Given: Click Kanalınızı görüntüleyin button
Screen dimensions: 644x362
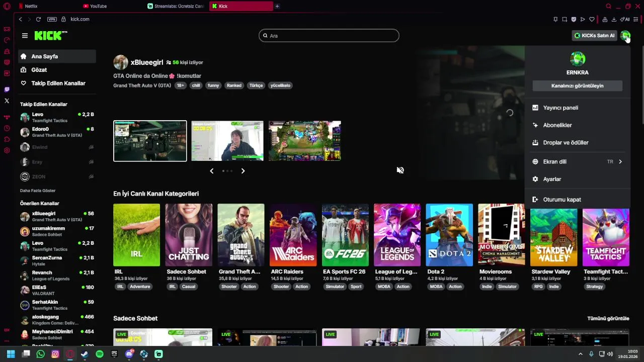Looking at the screenshot, I should [x=577, y=86].
